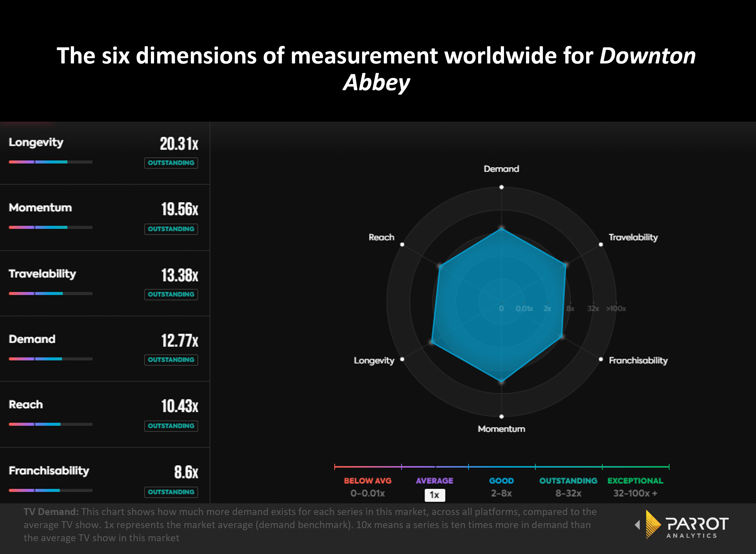Click the Outstanding badge under Franchisability
756x554 pixels.
[x=171, y=492]
